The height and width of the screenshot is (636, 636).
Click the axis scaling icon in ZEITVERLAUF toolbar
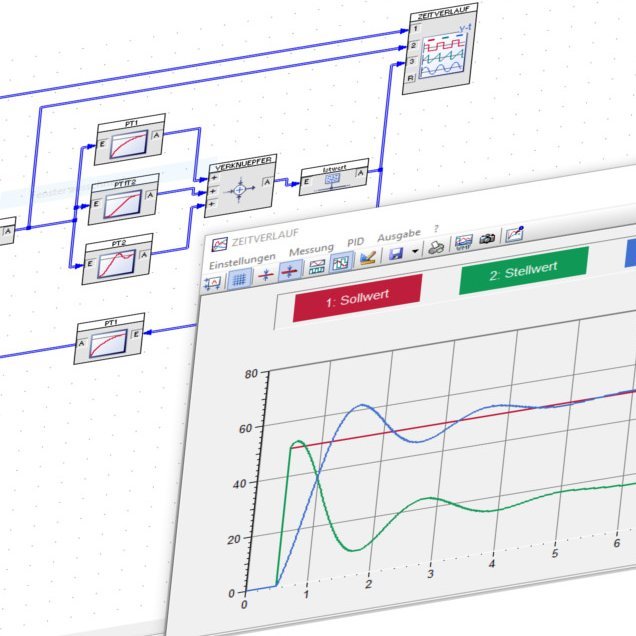[x=213, y=283]
